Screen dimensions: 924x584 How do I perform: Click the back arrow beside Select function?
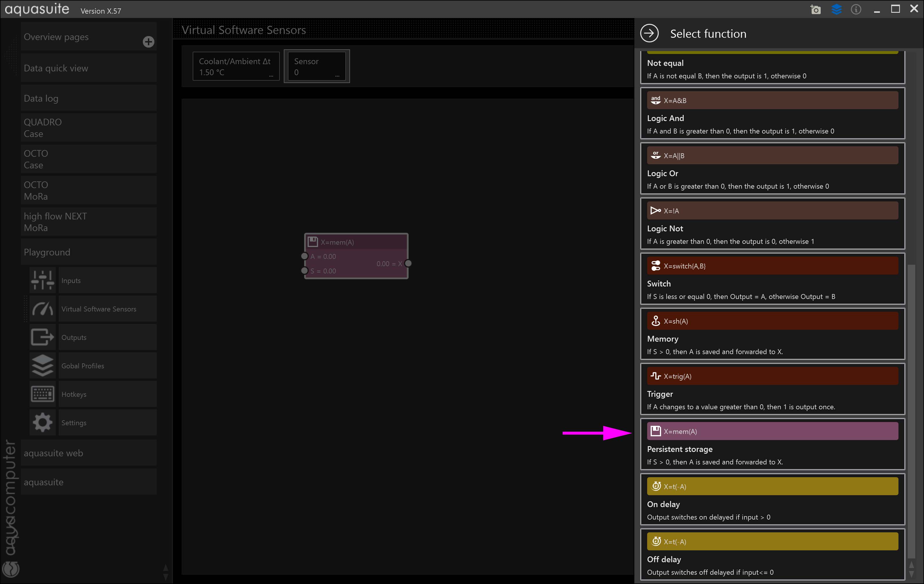tap(649, 33)
